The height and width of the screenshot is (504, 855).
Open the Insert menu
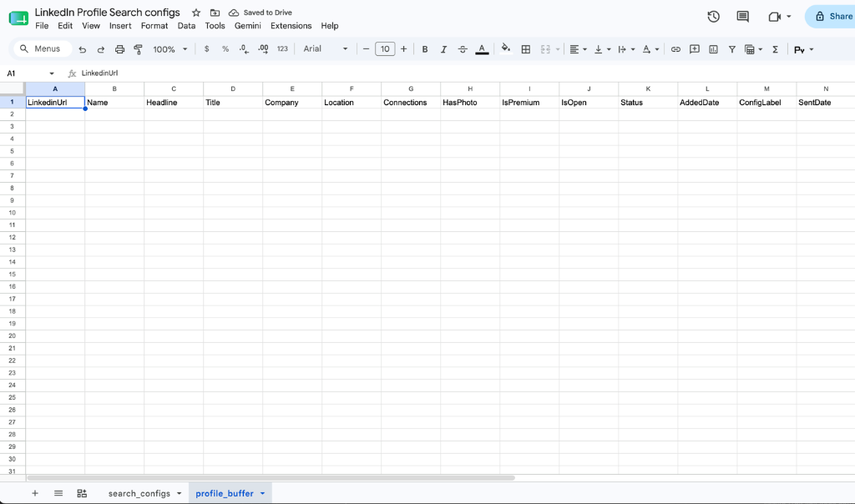[120, 26]
